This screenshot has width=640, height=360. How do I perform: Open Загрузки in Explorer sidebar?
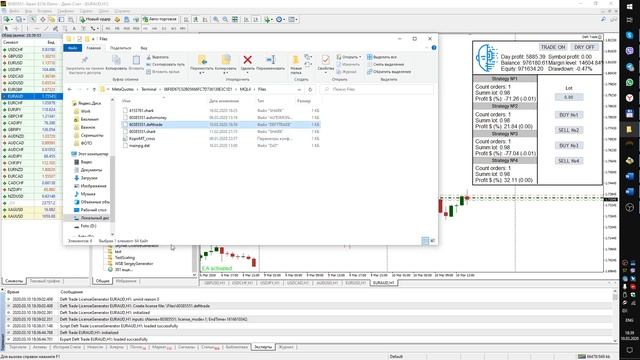point(89,178)
